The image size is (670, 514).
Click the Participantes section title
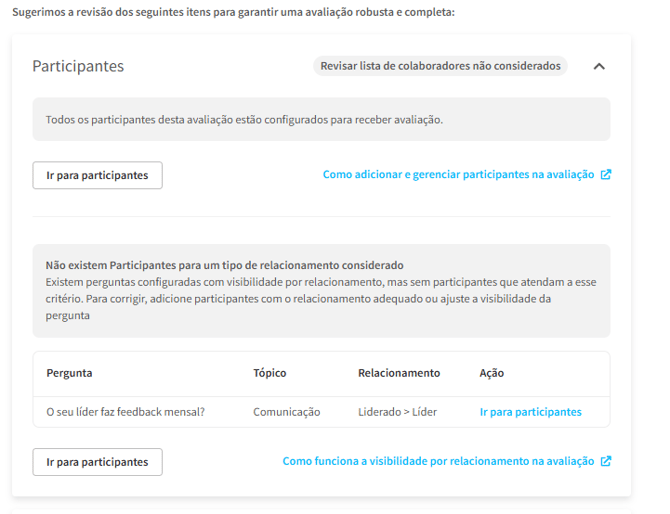tap(78, 66)
